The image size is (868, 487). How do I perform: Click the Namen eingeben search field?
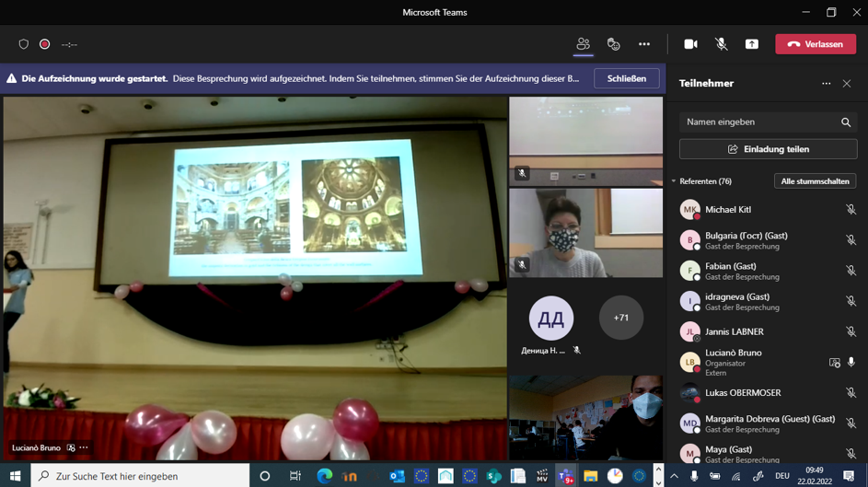tap(759, 122)
